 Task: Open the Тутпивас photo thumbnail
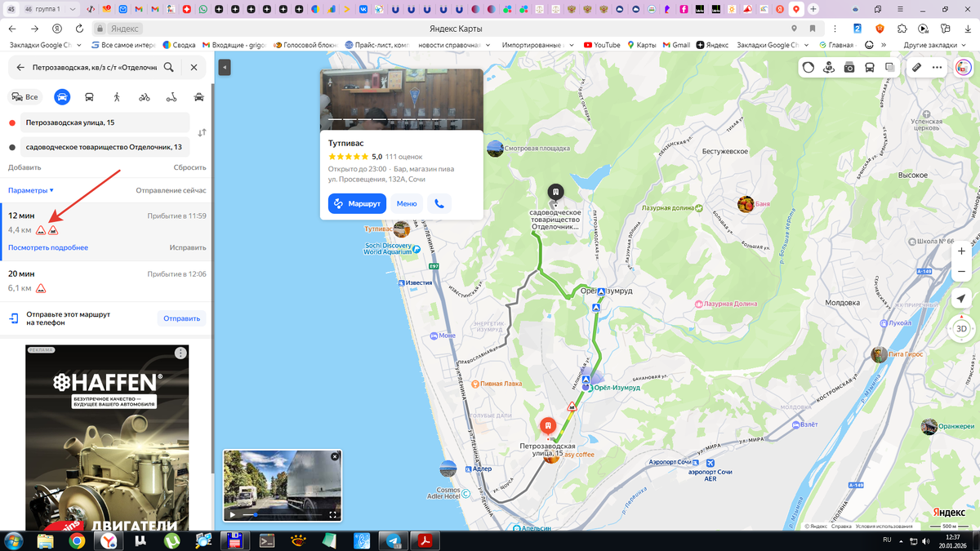(401, 99)
